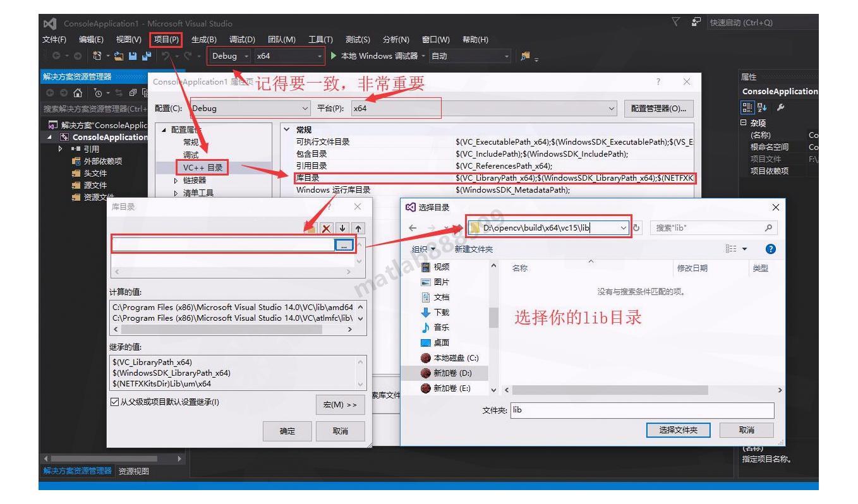Click the Delete line X icon
Screen dimensions: 858x504
point(327,229)
